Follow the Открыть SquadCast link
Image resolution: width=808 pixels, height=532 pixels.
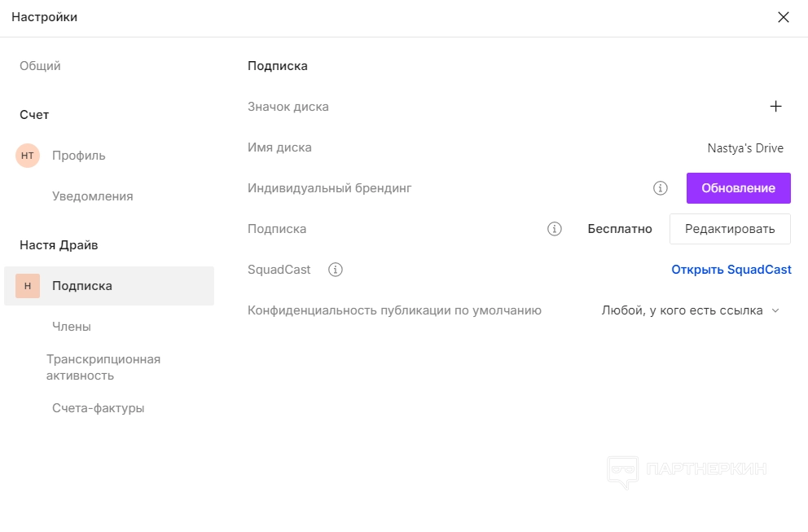pos(731,270)
